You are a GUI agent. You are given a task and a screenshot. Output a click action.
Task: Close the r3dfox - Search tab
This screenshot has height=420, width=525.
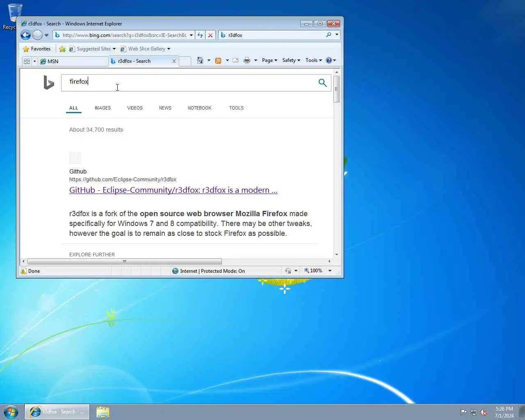(x=174, y=61)
